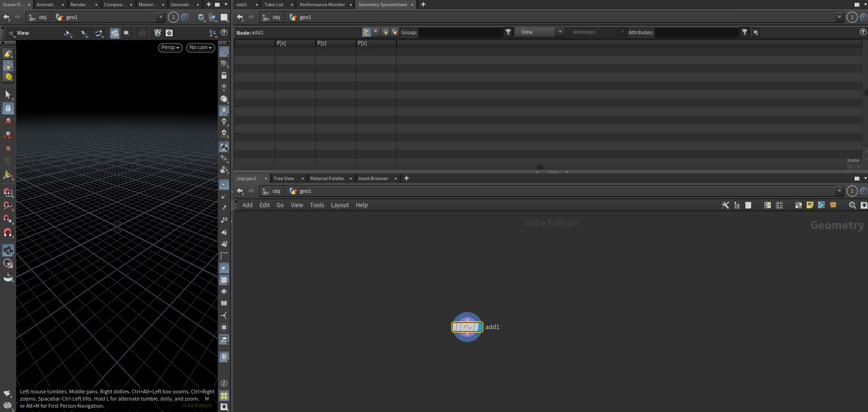This screenshot has height=412, width=868.
Task: Show the node color palette
Action: (767, 205)
